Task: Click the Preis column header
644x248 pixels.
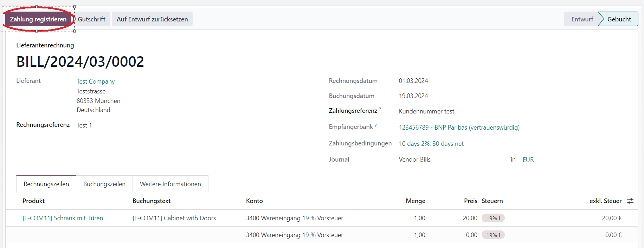Action: (471, 201)
